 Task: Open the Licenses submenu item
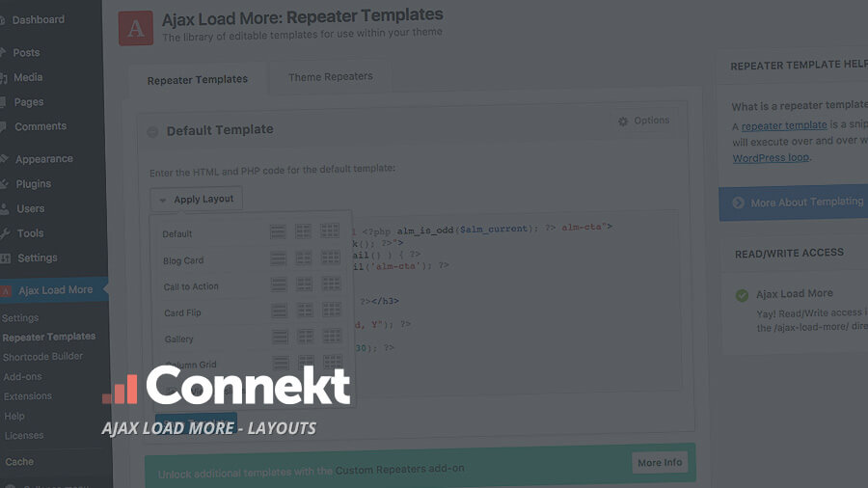pos(24,436)
